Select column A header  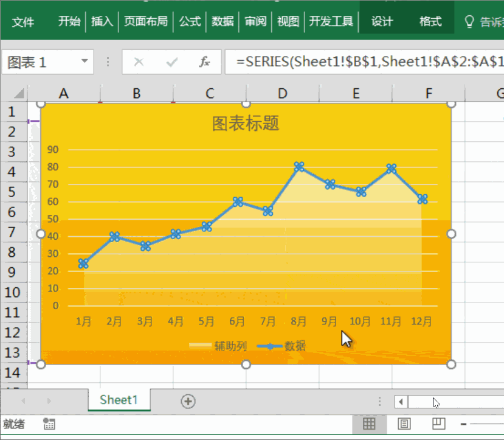64,94
